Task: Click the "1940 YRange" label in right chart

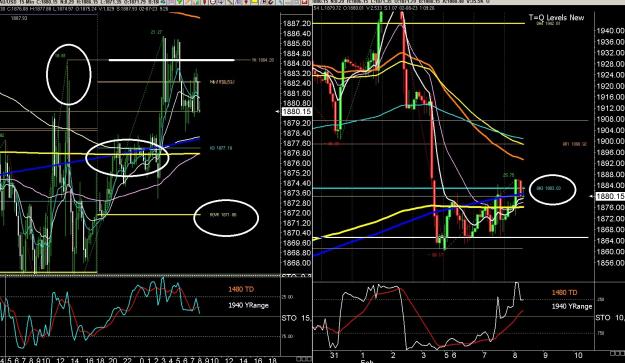Action: pos(572,306)
